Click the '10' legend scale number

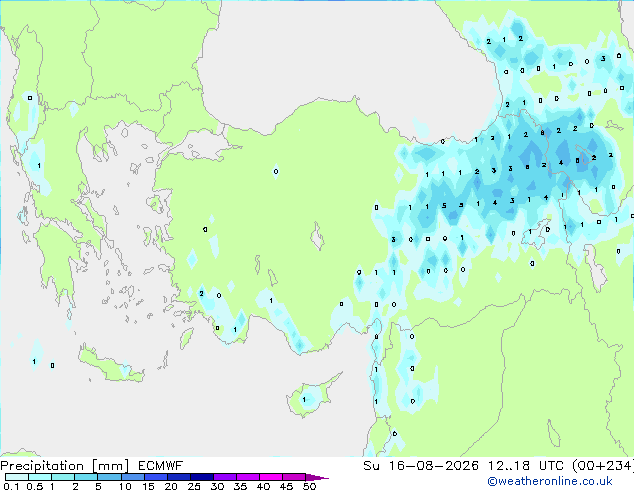[125, 486]
